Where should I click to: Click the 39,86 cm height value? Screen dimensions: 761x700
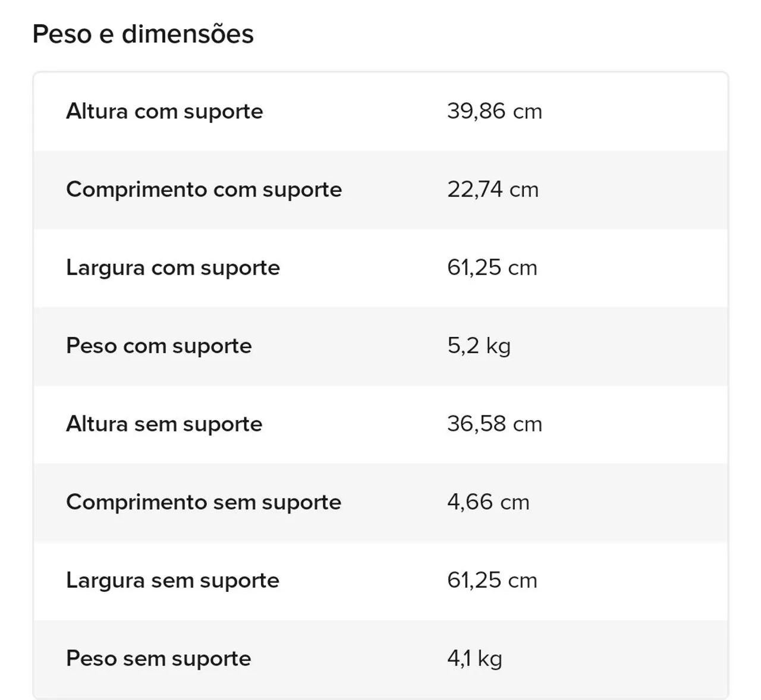coord(494,111)
